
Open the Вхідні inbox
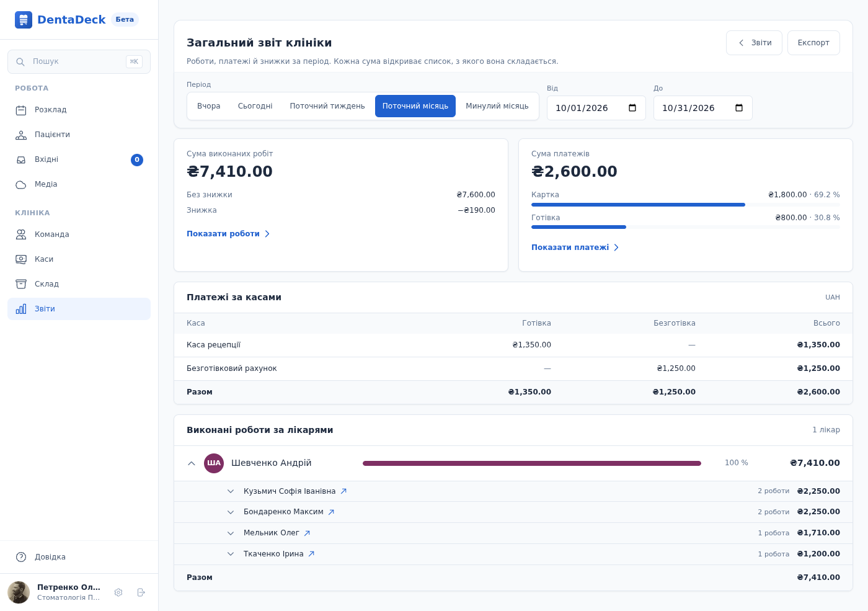tap(79, 159)
